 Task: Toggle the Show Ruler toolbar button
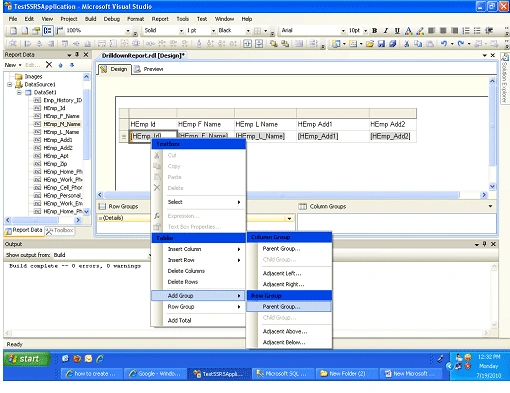pyautogui.click(x=59, y=31)
